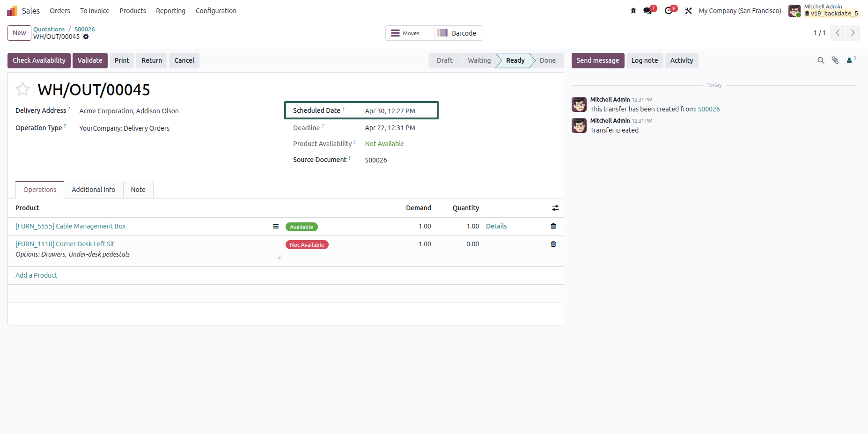Open attachments paperclip icon
The image size is (868, 434).
coord(835,60)
